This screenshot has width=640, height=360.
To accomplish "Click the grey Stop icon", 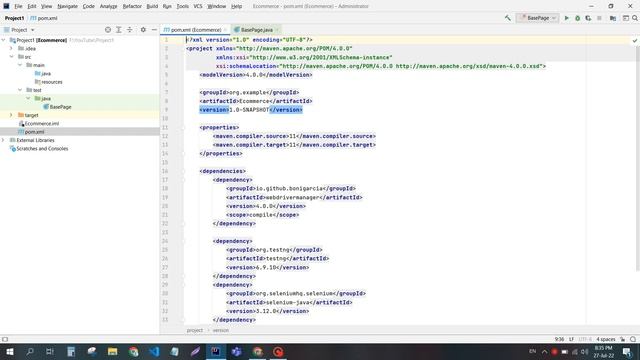I will point(599,18).
